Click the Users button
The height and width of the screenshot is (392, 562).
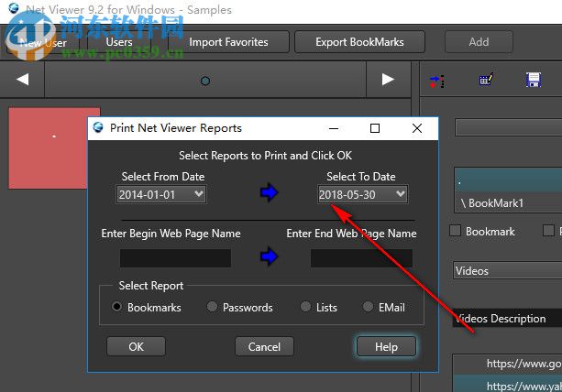coord(119,42)
